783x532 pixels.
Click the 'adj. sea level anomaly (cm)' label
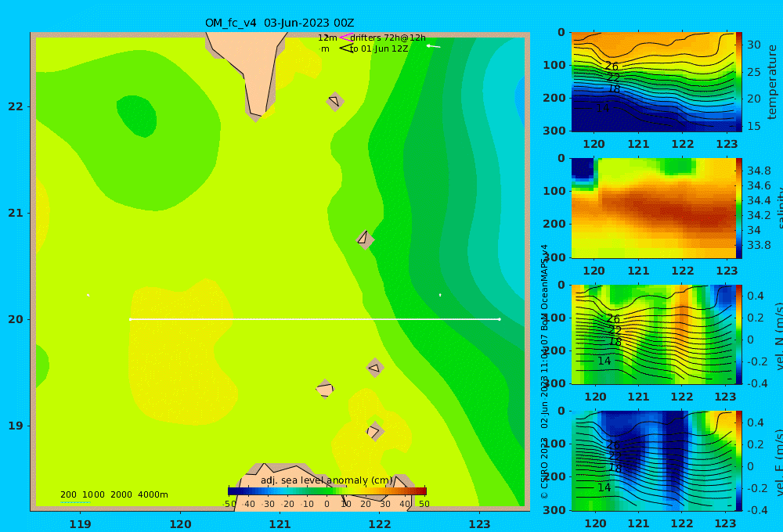pos(327,480)
